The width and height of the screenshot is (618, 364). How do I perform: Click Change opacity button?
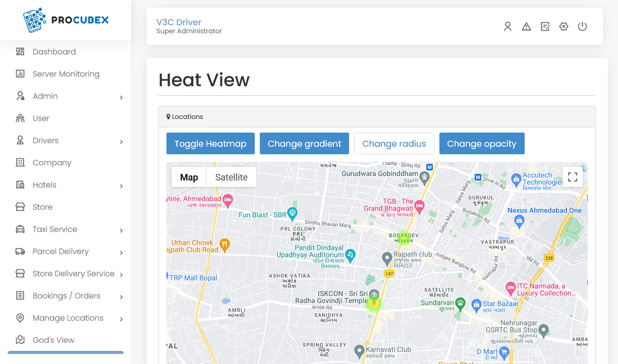482,144
